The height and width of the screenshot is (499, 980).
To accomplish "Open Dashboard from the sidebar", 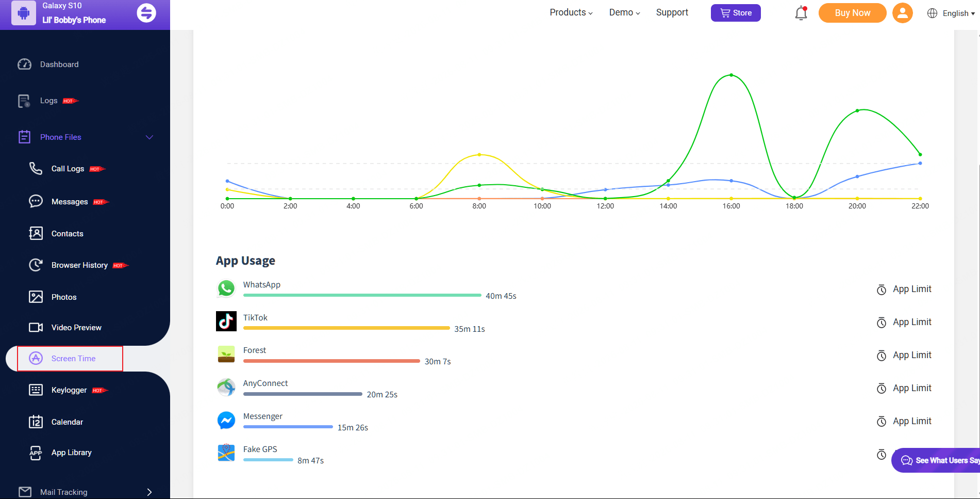I will click(59, 65).
